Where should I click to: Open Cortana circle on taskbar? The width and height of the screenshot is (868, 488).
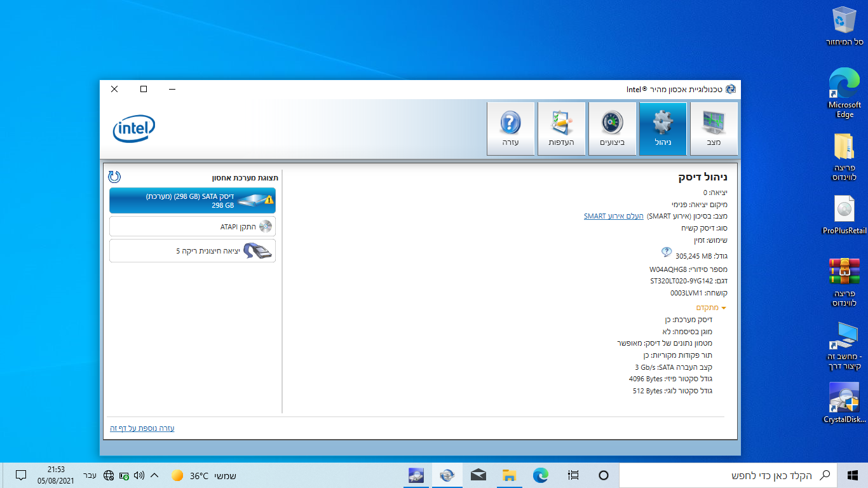pos(604,475)
